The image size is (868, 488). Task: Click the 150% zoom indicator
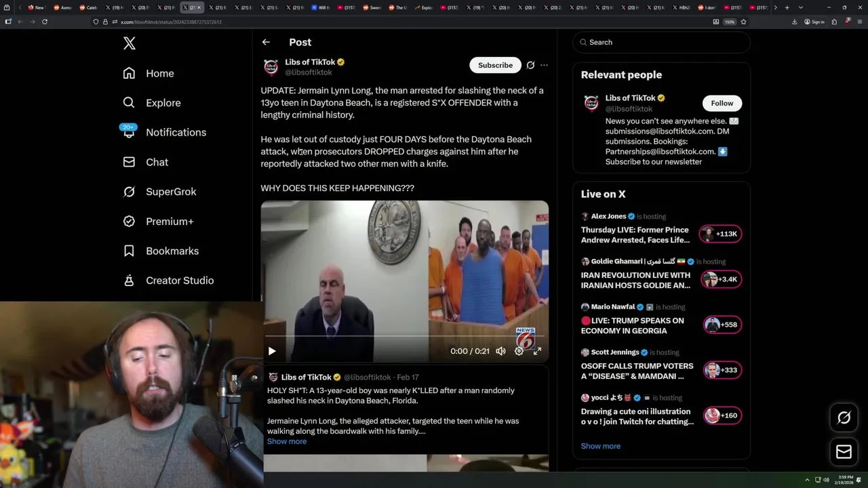pyautogui.click(x=730, y=22)
